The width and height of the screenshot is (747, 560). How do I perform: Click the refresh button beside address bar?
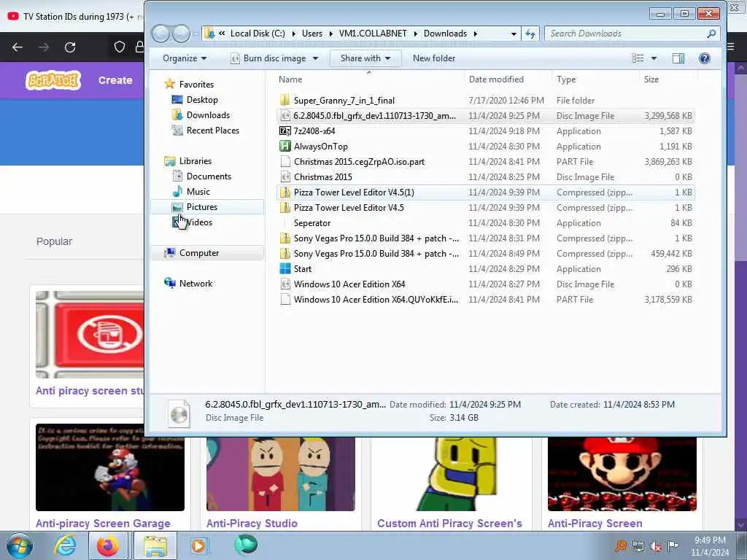pyautogui.click(x=530, y=34)
